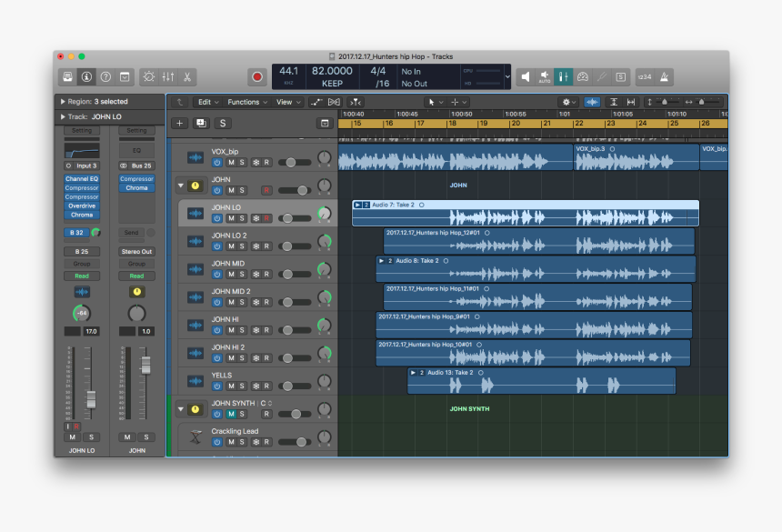This screenshot has width=782, height=532.
Task: Click the VOX_bip track volume slider
Action: [295, 163]
